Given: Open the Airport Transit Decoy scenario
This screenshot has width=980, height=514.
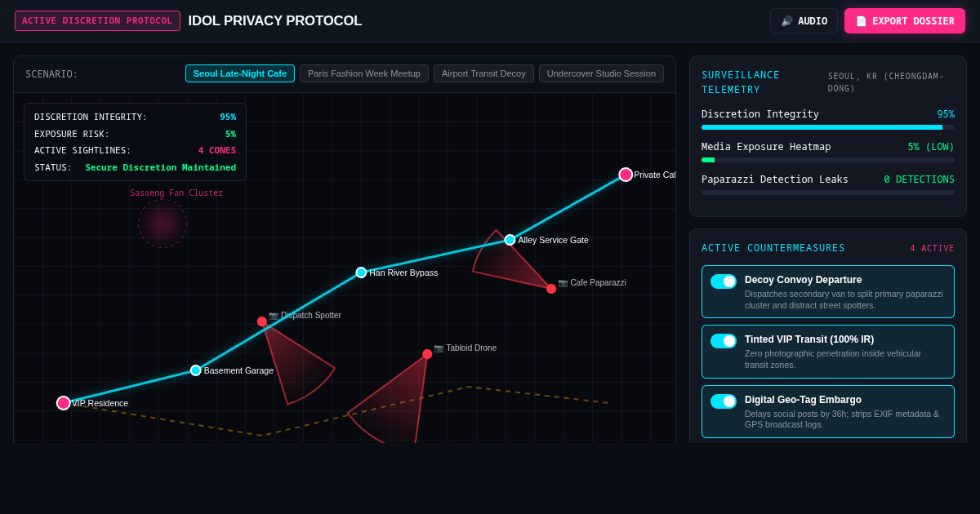Looking at the screenshot, I should click(x=483, y=73).
